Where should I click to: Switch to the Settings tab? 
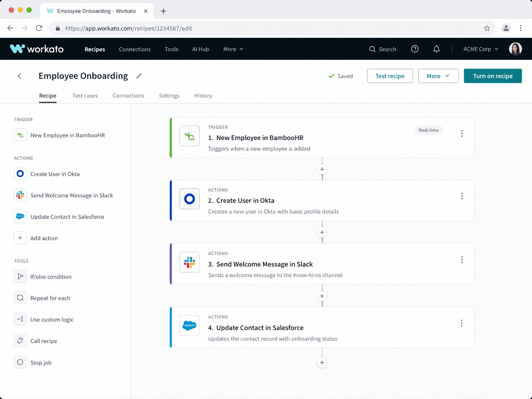click(169, 96)
